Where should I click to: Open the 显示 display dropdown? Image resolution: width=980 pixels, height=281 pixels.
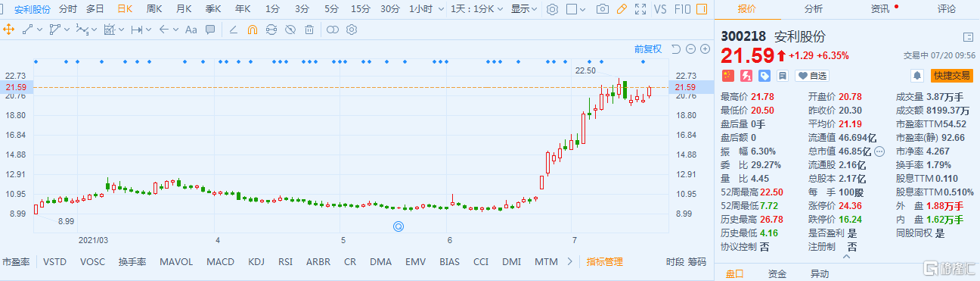524,9
